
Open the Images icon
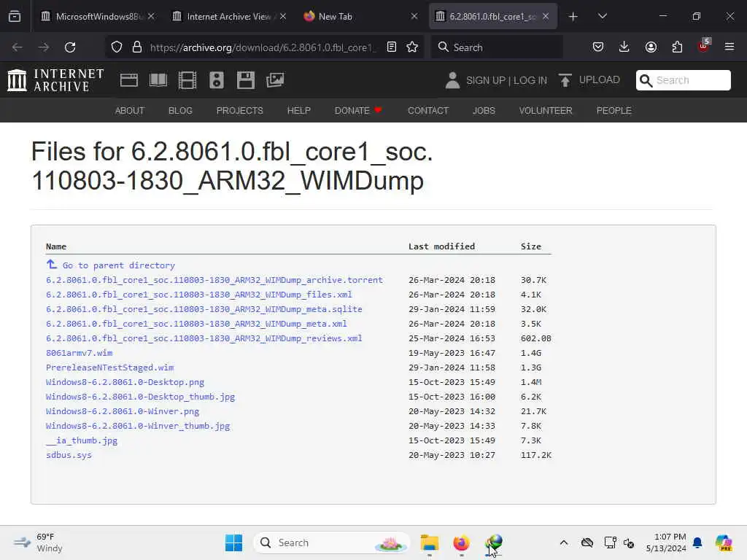pyautogui.click(x=275, y=80)
